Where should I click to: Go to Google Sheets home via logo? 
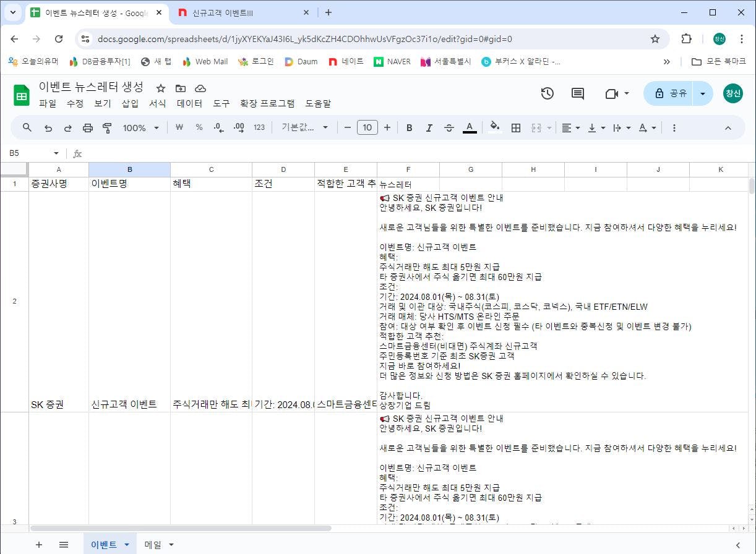click(x=22, y=95)
